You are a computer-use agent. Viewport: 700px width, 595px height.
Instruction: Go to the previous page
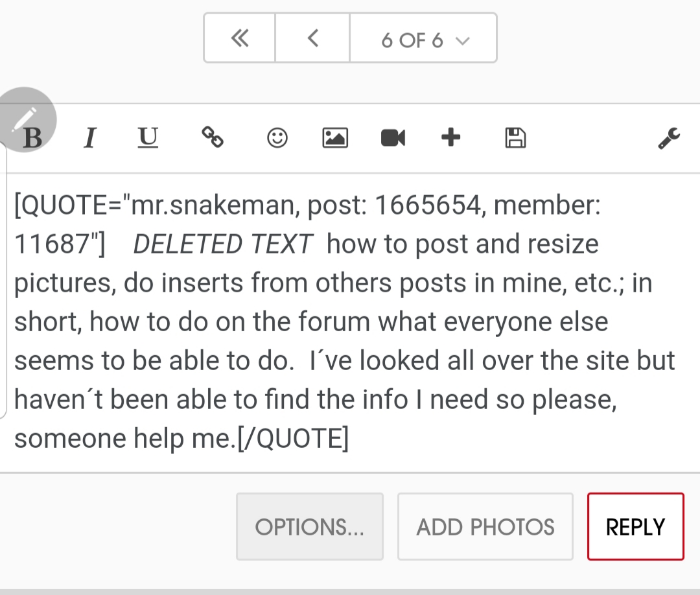click(312, 39)
